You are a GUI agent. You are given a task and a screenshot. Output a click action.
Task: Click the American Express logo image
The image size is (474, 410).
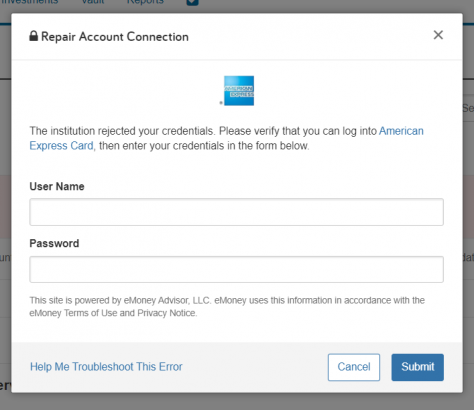click(239, 91)
